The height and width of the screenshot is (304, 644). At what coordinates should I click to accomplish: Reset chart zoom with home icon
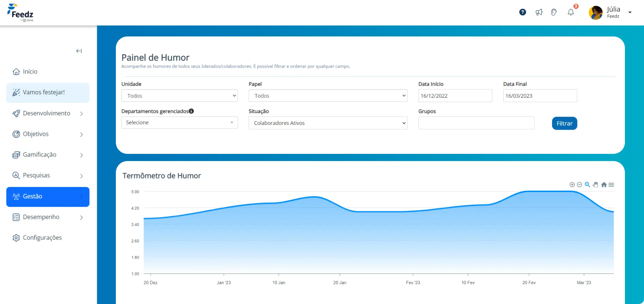[604, 185]
